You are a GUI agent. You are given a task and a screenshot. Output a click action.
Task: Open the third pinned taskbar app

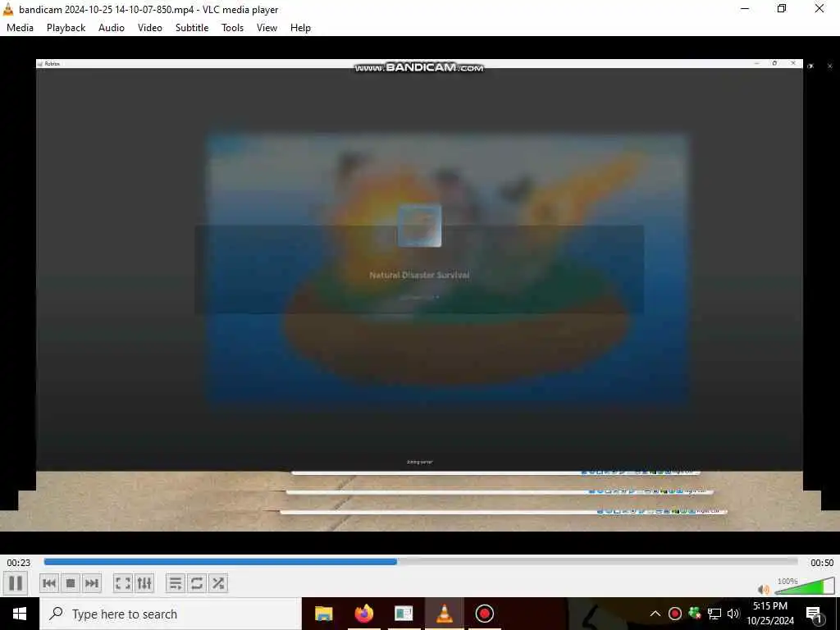coord(404,614)
